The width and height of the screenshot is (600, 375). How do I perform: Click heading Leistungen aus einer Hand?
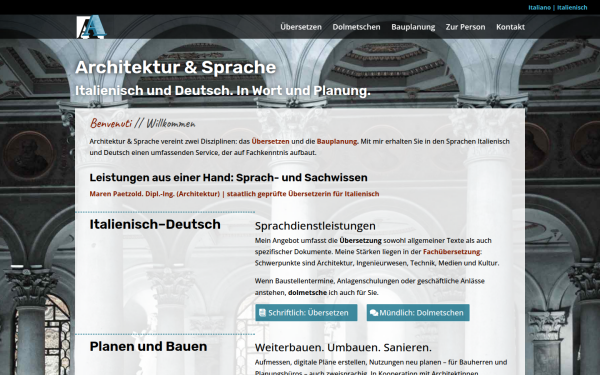[228, 178]
